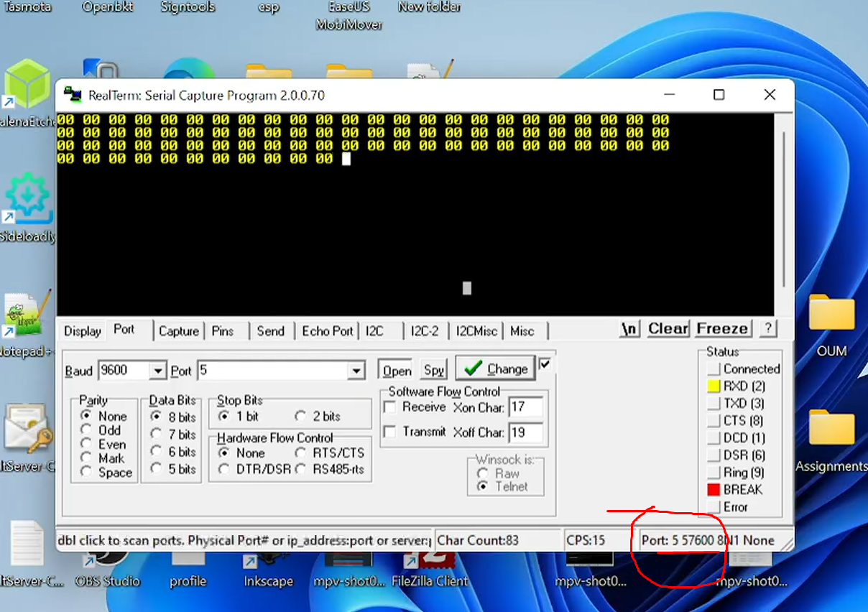This screenshot has width=868, height=612.
Task: Select RTS/CTS hardware flow control
Action: [300, 453]
